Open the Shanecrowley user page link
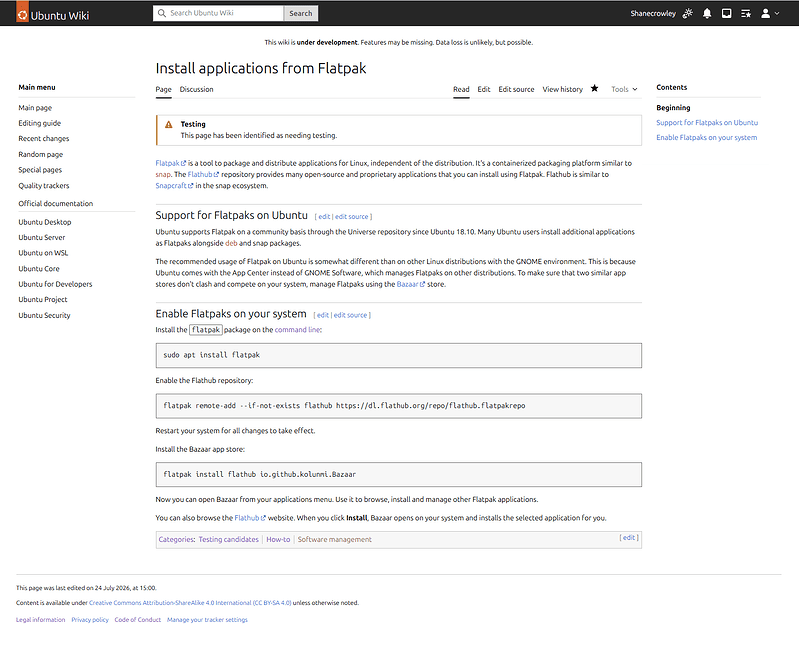The height and width of the screenshot is (648, 799). click(653, 14)
